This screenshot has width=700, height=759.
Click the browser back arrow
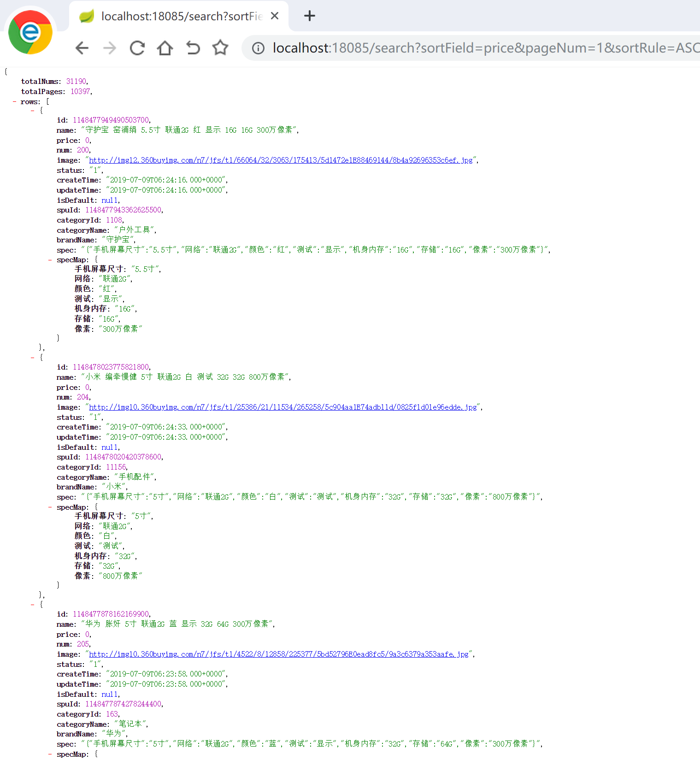(82, 48)
